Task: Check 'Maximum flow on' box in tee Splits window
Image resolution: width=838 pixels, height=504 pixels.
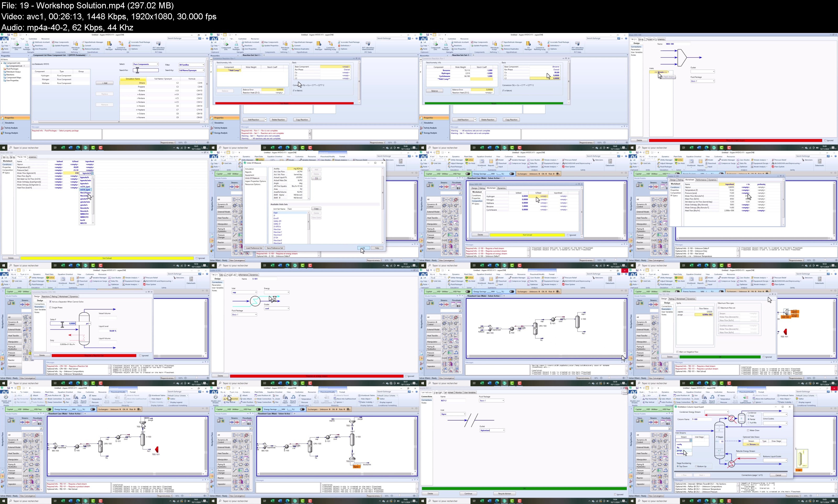Action: pyautogui.click(x=719, y=308)
